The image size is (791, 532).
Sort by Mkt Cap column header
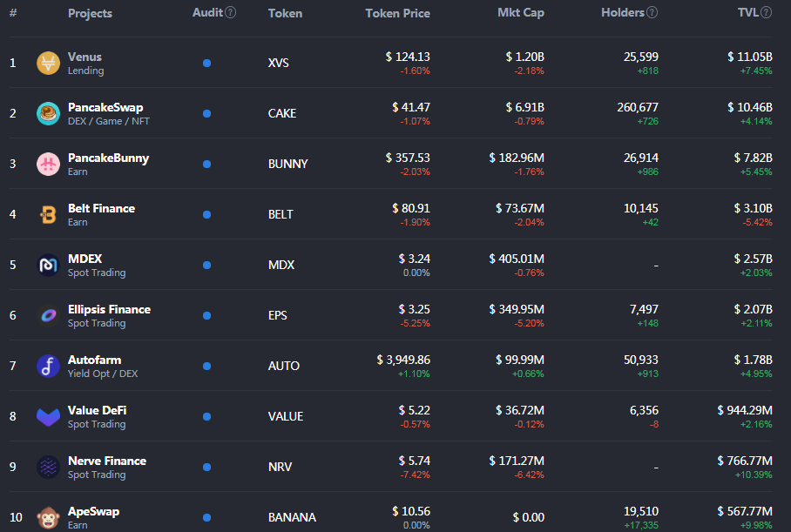(x=521, y=13)
